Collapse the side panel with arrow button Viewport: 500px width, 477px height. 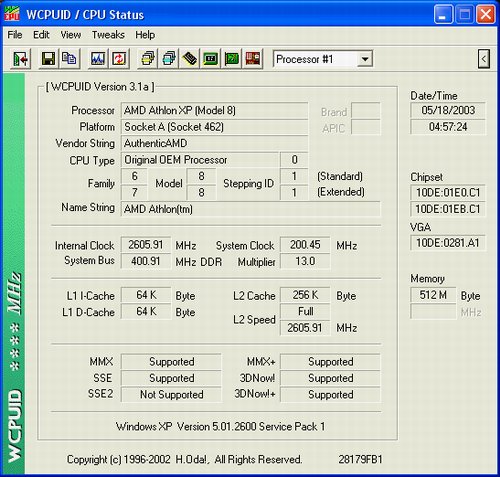tap(484, 59)
